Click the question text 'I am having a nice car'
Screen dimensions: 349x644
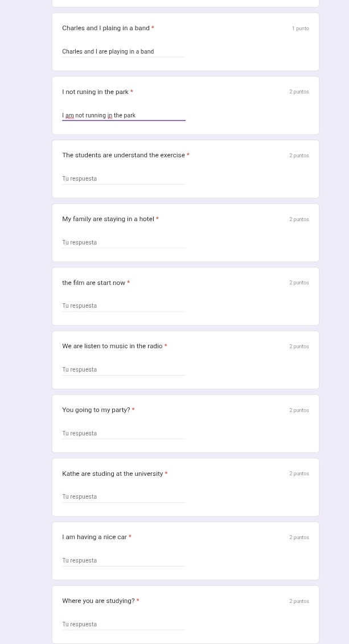(95, 537)
